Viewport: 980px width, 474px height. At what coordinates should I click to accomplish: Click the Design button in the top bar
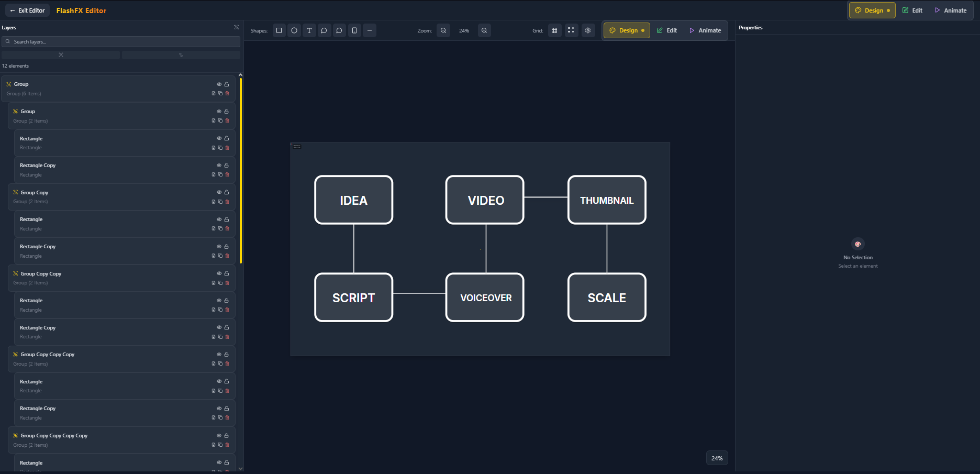click(871, 10)
